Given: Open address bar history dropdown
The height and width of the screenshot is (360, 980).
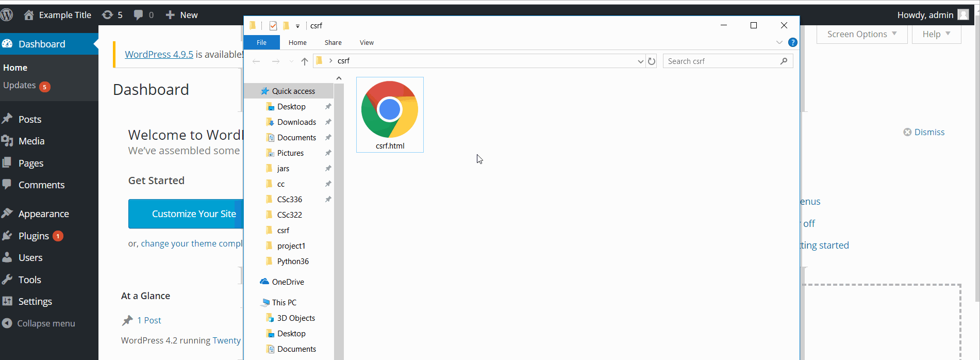Looking at the screenshot, I should 640,61.
